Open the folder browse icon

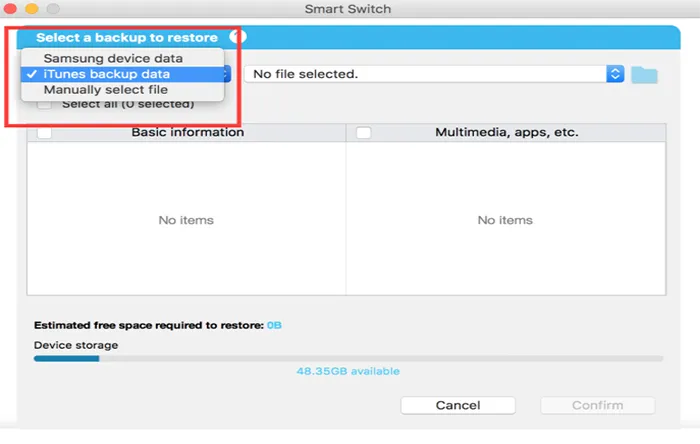pos(644,75)
